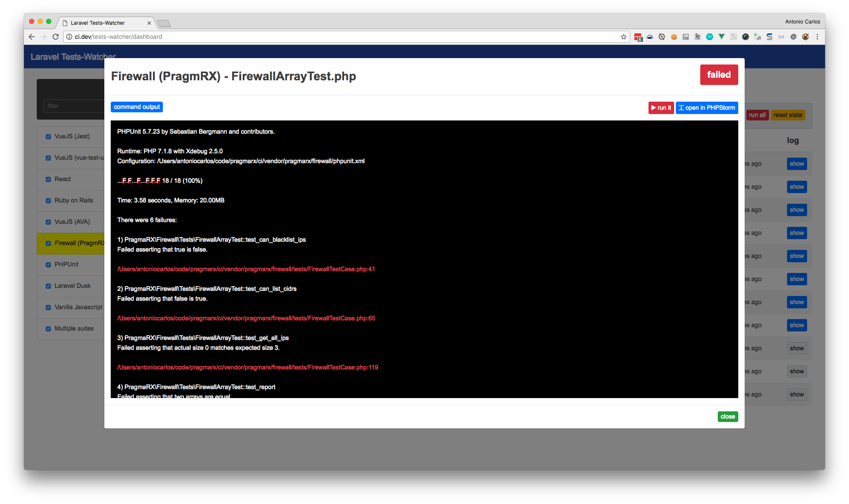Screen dimensions: 849x504
Task: Toggle the PHPUnit suite checkbox
Action: [48, 265]
